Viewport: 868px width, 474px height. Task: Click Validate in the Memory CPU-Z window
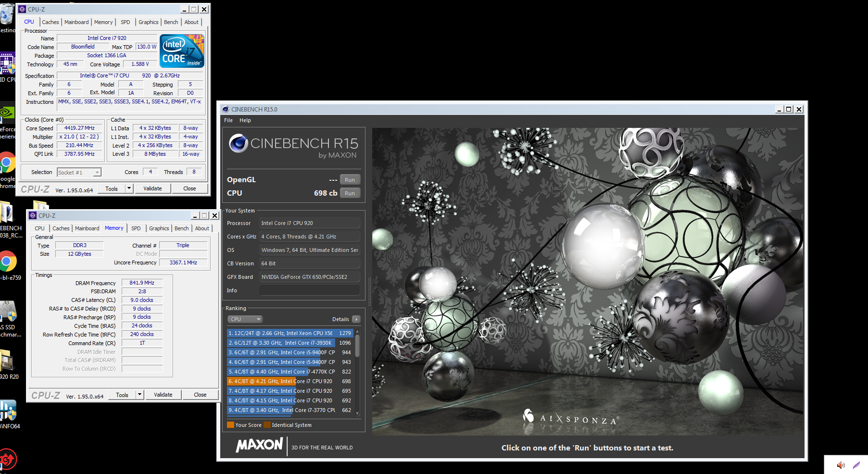coord(163,395)
